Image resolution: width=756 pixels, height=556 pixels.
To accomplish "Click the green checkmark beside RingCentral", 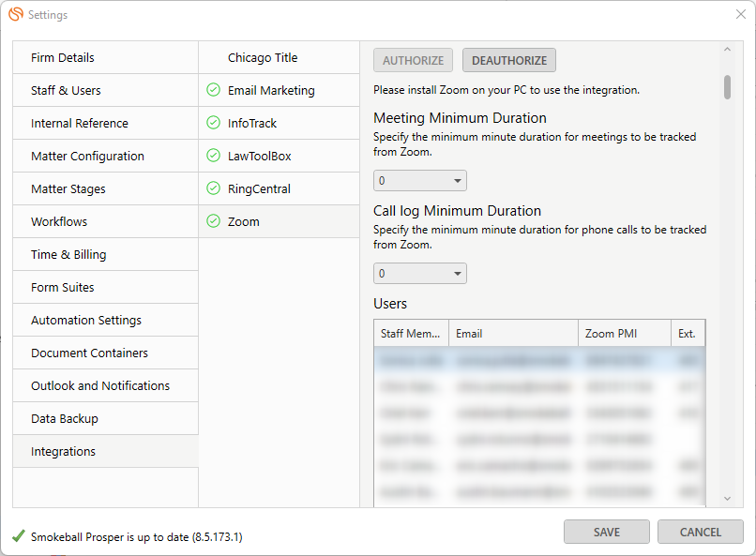I will tap(213, 188).
